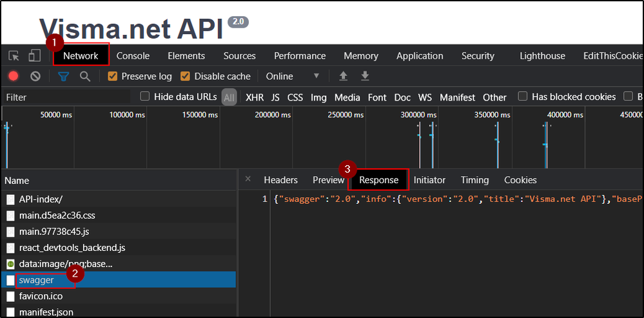Stop recording the network log

tap(14, 76)
